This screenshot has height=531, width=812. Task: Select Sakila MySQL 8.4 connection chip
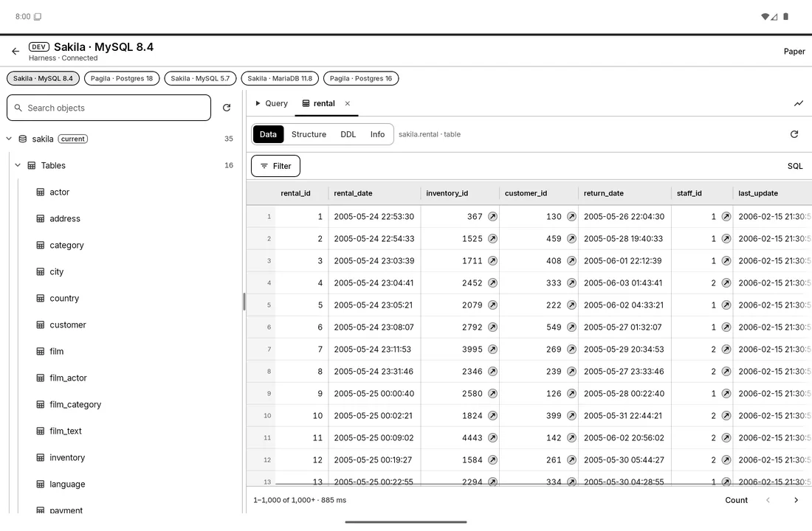[x=43, y=78]
